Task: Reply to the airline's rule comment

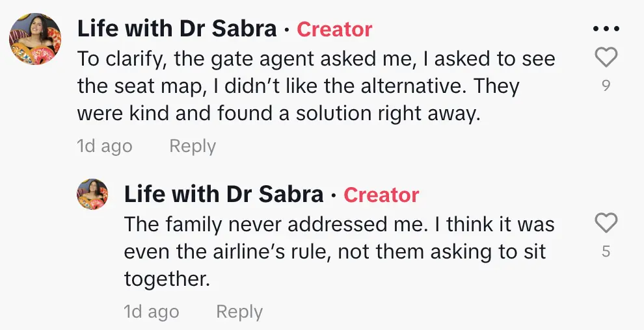Action: 239,312
